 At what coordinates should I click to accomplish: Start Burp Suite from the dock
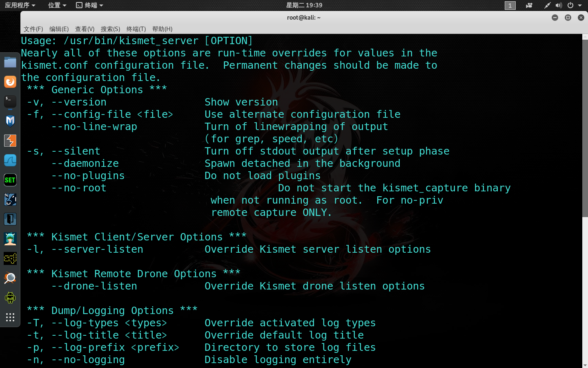tap(10, 141)
